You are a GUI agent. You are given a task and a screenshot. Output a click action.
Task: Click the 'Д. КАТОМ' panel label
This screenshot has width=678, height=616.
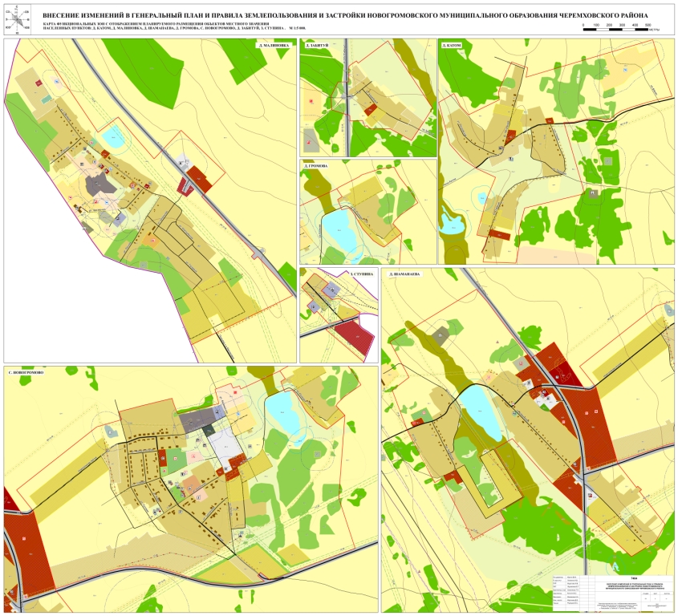coord(452,45)
